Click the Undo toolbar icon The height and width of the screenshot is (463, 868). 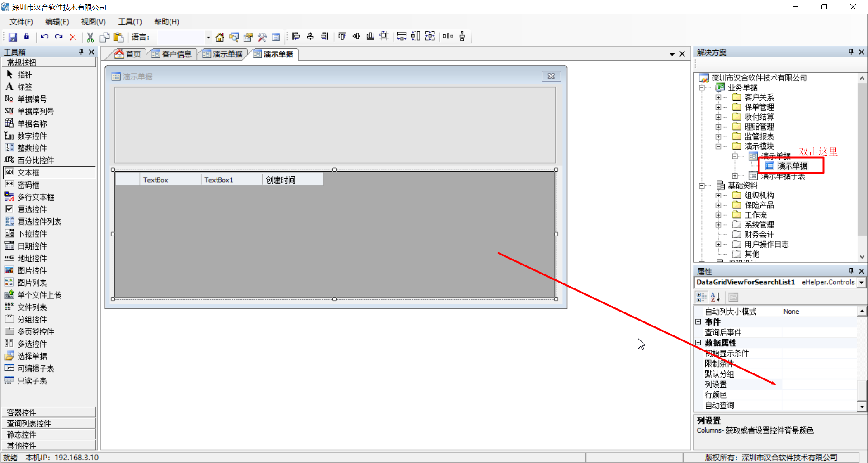(x=44, y=37)
